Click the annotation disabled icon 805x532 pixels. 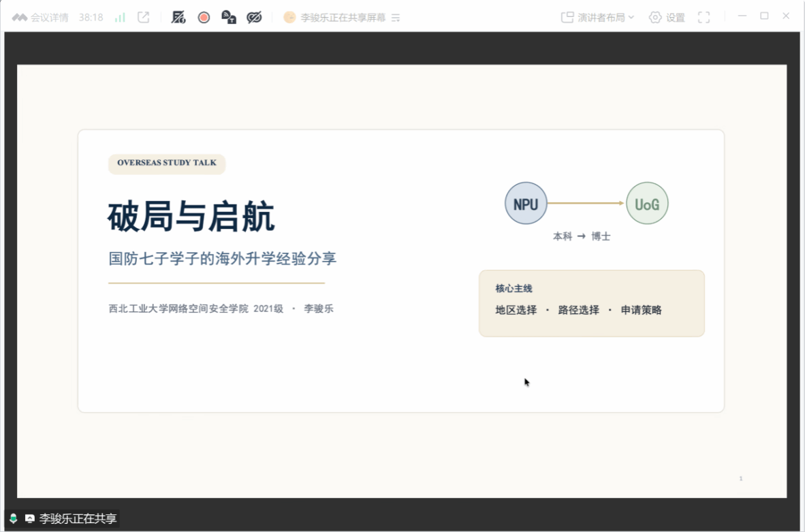(x=178, y=18)
